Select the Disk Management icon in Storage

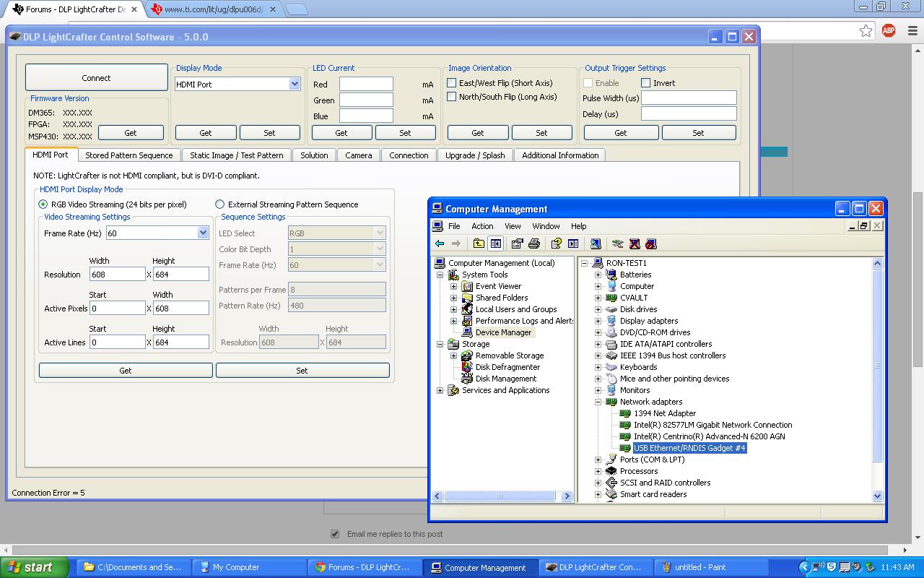pyautogui.click(x=467, y=379)
